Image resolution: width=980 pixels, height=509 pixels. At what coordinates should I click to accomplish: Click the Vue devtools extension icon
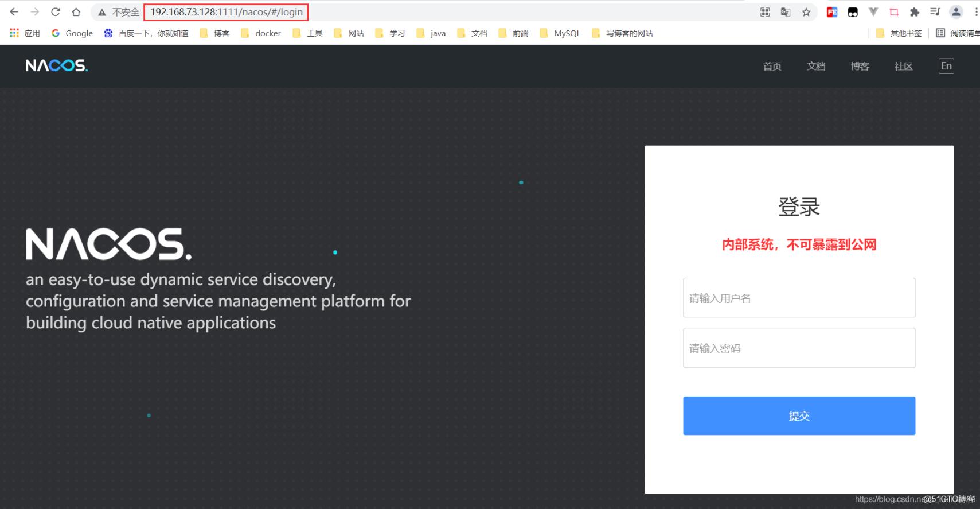pos(873,12)
